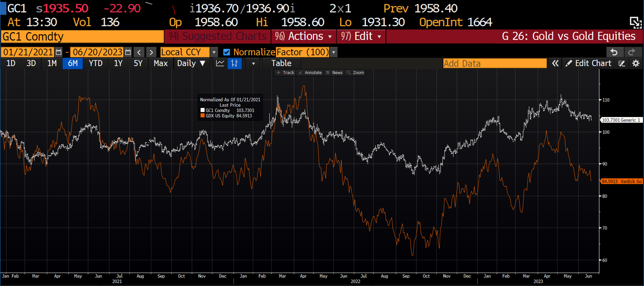Open chart settings gear icon

(x=635, y=63)
